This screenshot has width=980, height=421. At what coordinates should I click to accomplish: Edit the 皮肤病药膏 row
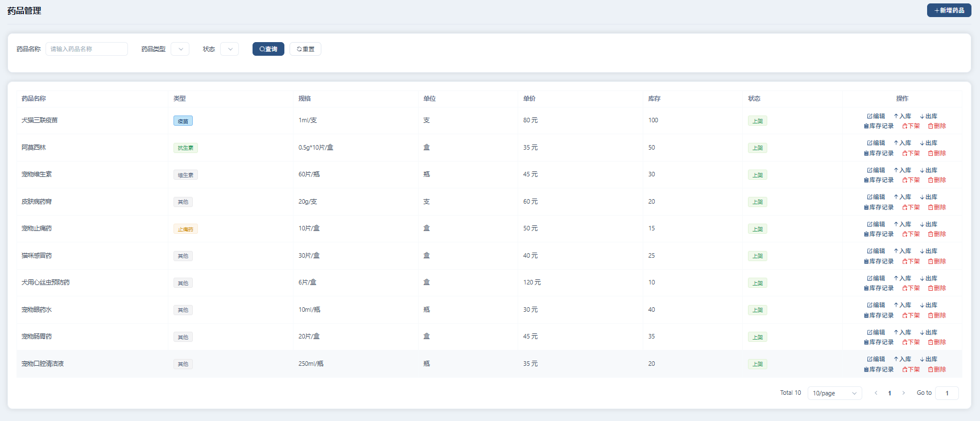pyautogui.click(x=876, y=197)
